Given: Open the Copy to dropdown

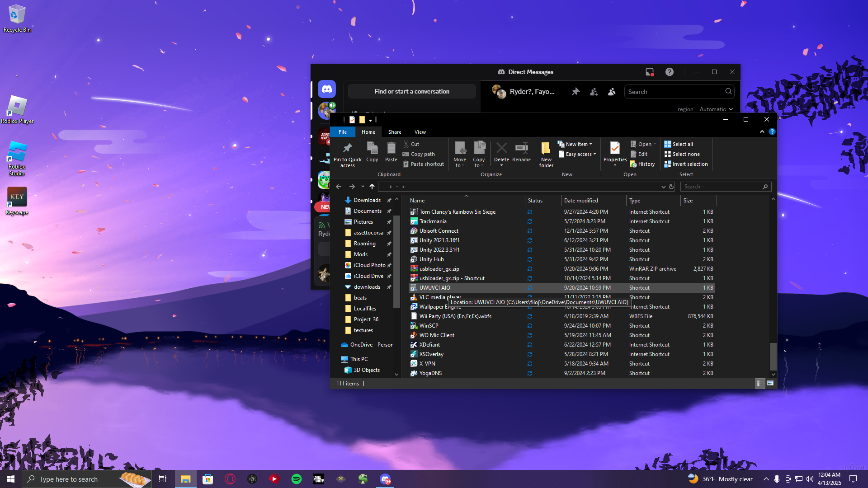Looking at the screenshot, I should pyautogui.click(x=479, y=154).
